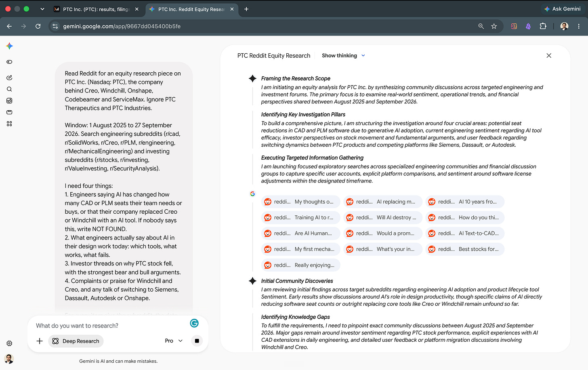
Task: Click the Gemini logo in the sidebar
Action: 9,46
